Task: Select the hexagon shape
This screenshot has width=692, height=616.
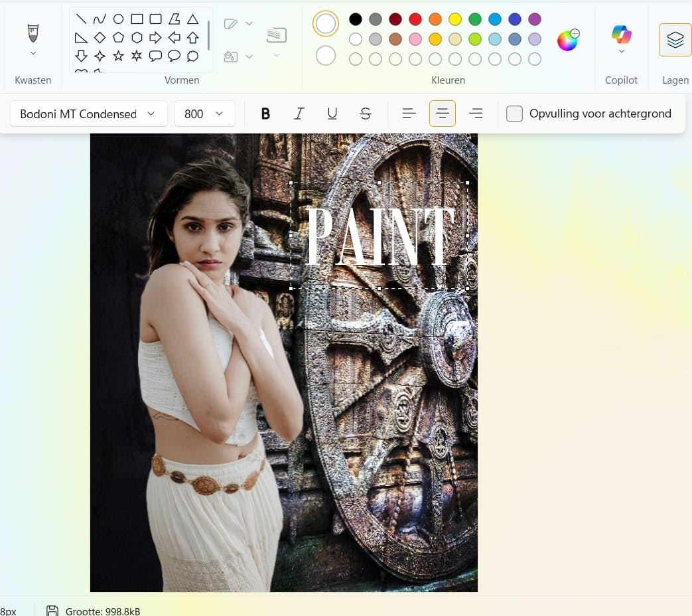Action: (137, 38)
